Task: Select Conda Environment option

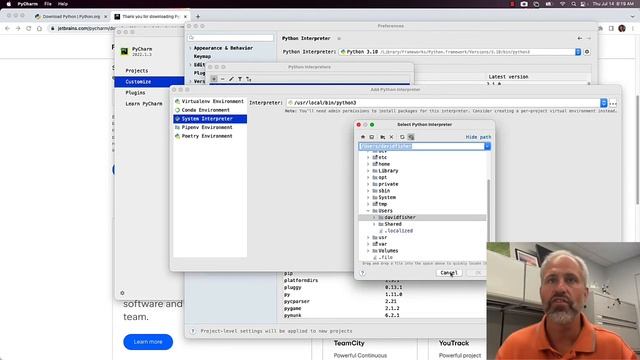Action: click(x=209, y=110)
